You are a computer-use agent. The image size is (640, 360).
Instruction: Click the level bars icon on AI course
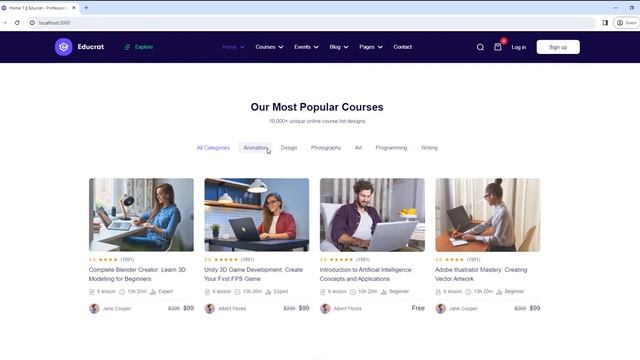pyautogui.click(x=384, y=292)
